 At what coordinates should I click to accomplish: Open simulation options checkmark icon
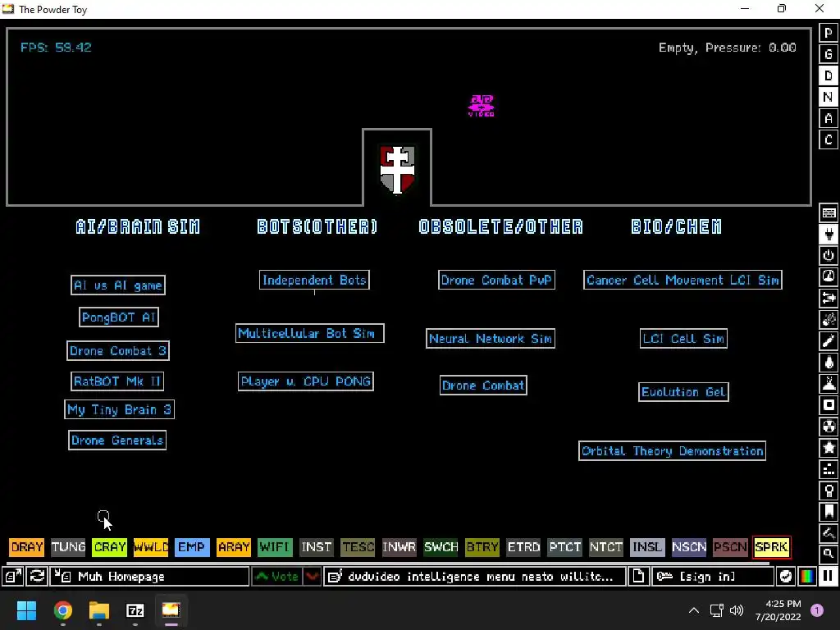coord(785,577)
